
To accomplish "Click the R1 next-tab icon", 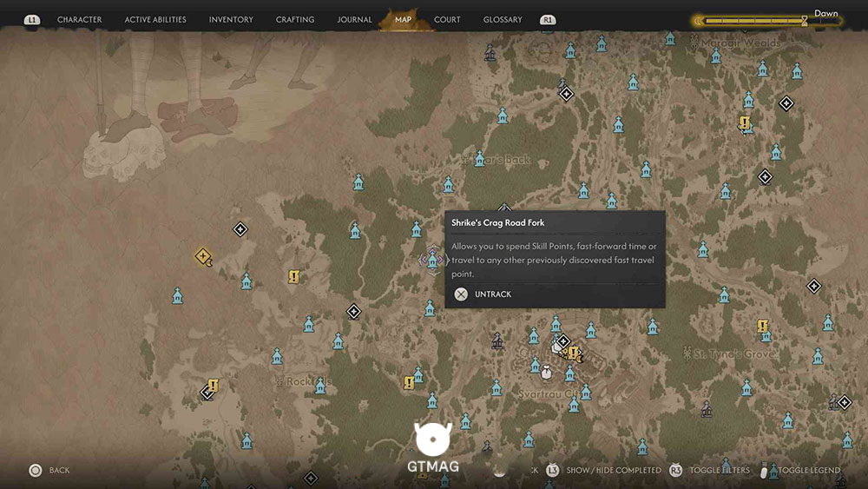I will [x=548, y=20].
